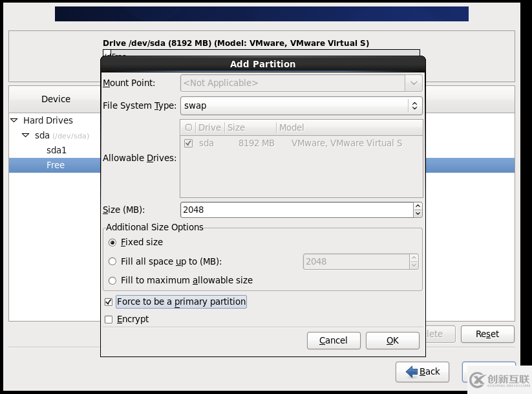Click the Reset button
The width and height of the screenshot is (532, 394).
coord(487,334)
